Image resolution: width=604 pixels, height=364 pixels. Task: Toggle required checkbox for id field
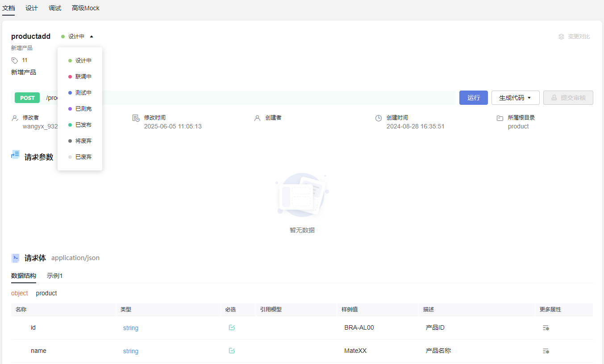232,327
